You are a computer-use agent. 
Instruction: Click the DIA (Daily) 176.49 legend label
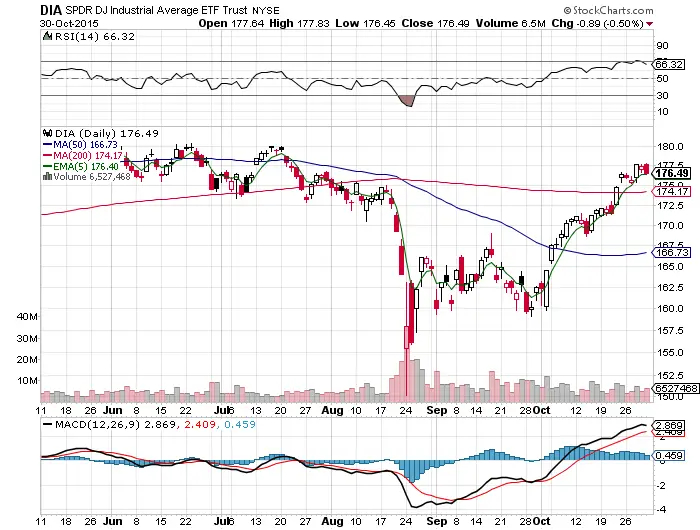[x=107, y=133]
